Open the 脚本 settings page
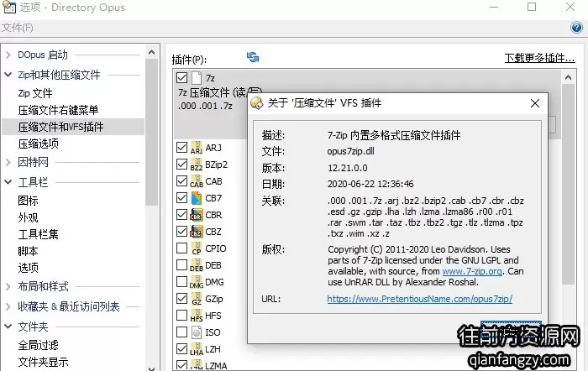588x371 pixels. click(x=28, y=251)
